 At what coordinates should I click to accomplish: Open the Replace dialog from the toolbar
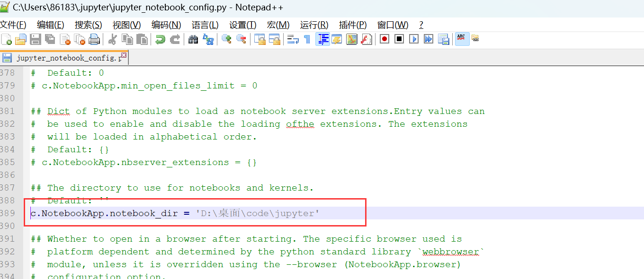point(208,39)
